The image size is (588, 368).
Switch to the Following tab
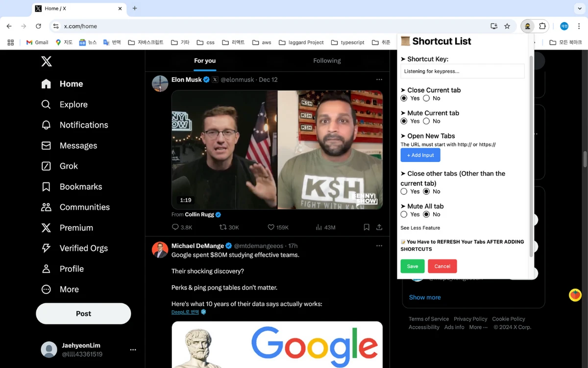(x=327, y=61)
